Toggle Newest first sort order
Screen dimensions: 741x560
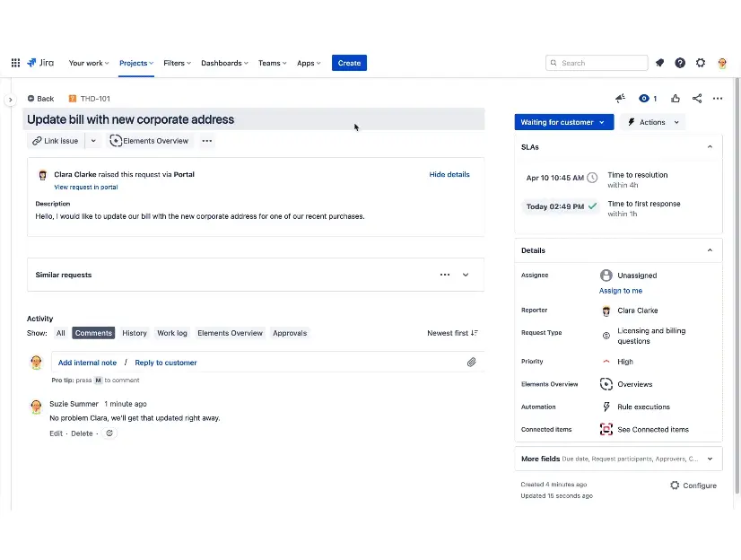pos(452,333)
